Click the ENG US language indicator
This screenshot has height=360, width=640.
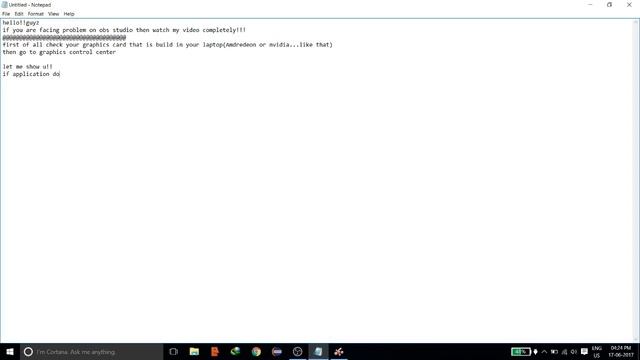597,352
